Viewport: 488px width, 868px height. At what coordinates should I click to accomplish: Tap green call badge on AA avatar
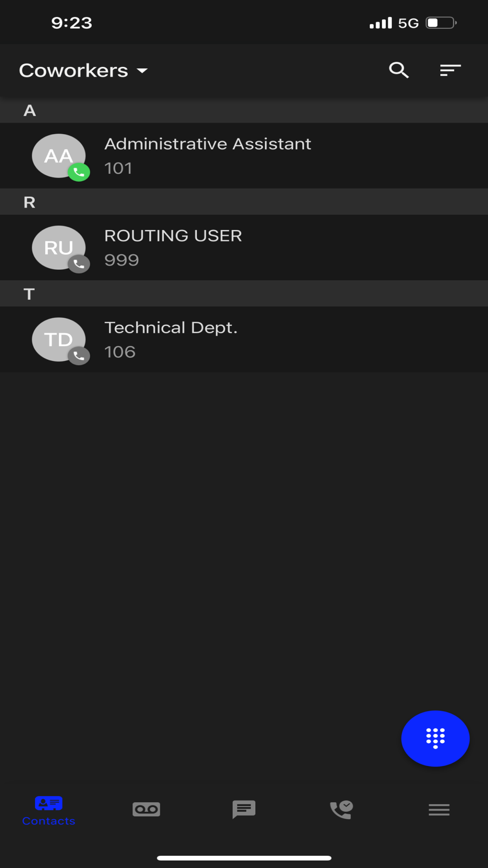(x=79, y=172)
